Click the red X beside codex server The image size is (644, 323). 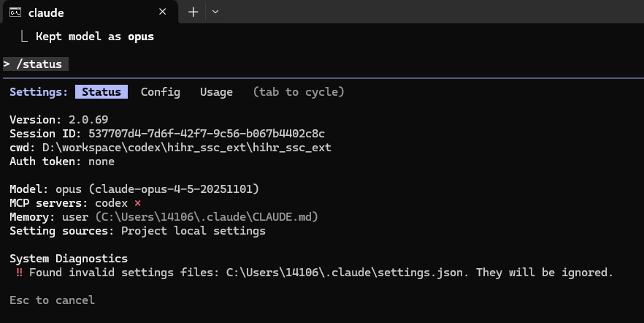137,203
